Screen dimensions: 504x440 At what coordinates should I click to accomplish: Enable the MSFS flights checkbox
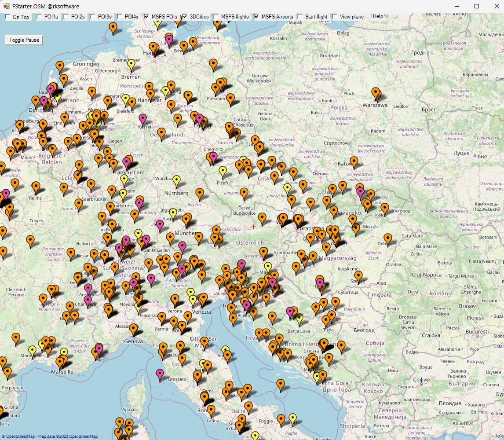point(216,17)
